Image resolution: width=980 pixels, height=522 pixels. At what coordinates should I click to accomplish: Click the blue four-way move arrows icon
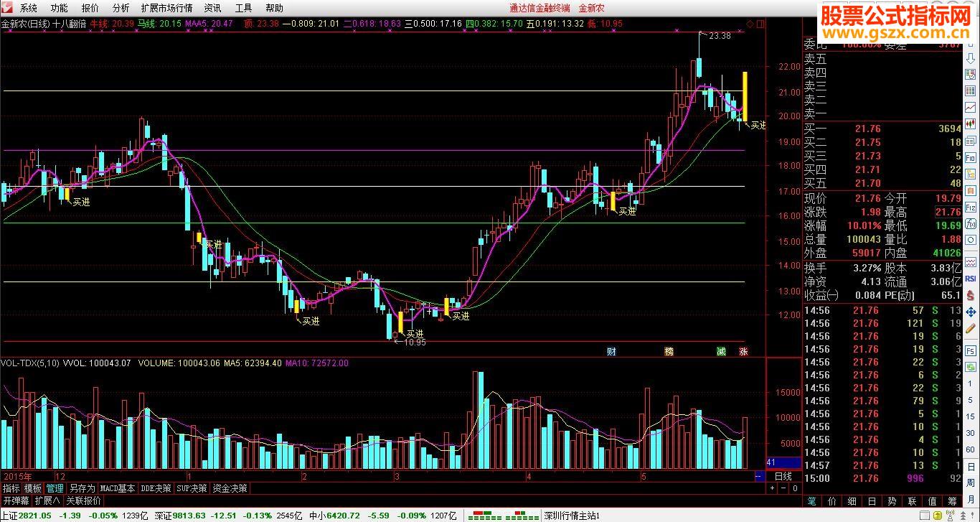pos(971,312)
